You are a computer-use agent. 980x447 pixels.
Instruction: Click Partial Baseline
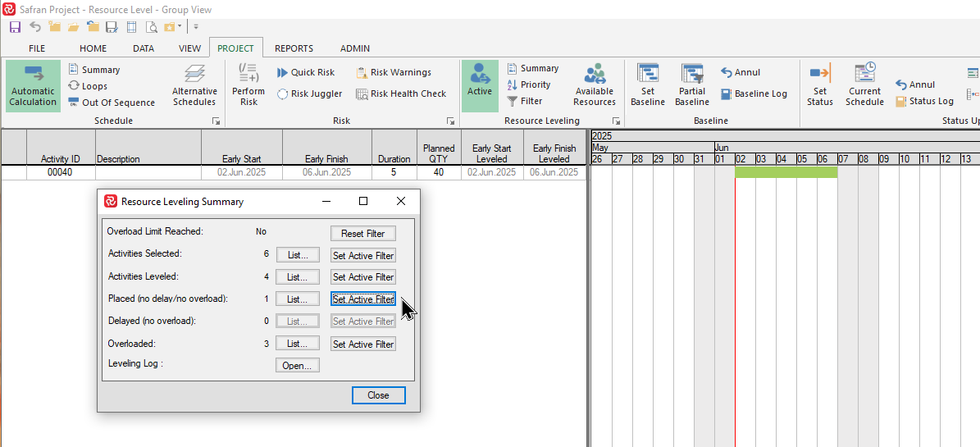tap(692, 86)
